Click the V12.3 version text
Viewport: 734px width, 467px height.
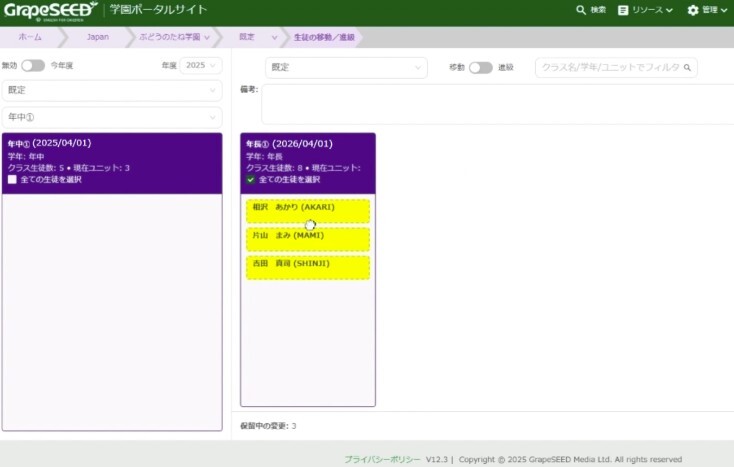coord(436,460)
